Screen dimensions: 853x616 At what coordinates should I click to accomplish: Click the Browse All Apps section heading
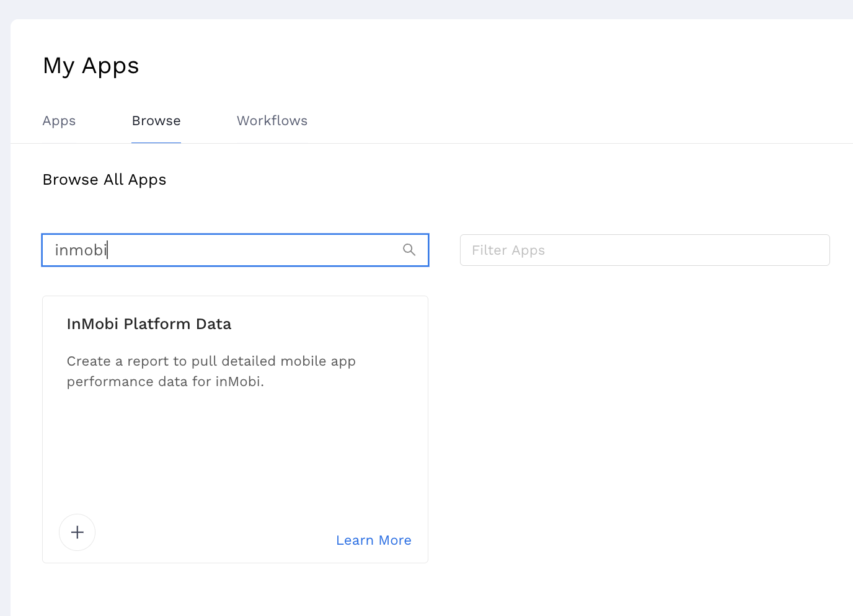(104, 180)
